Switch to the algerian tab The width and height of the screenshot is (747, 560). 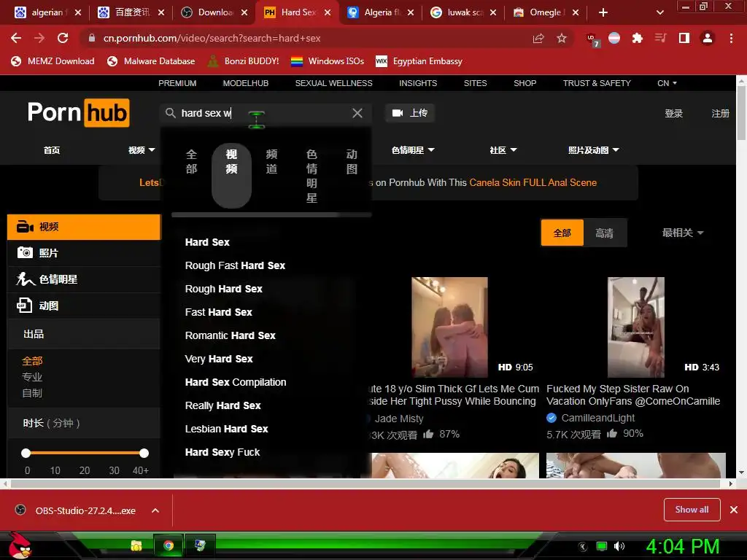click(47, 12)
